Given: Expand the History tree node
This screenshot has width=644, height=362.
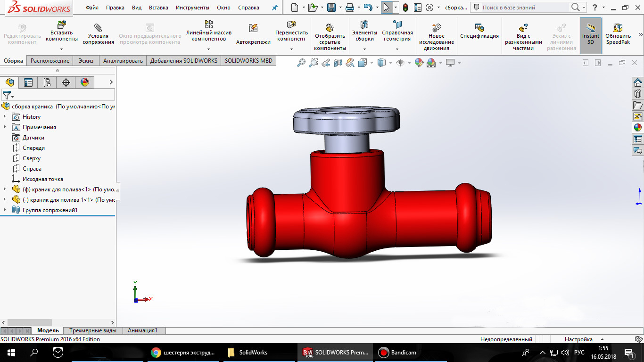Looking at the screenshot, I should [x=5, y=116].
